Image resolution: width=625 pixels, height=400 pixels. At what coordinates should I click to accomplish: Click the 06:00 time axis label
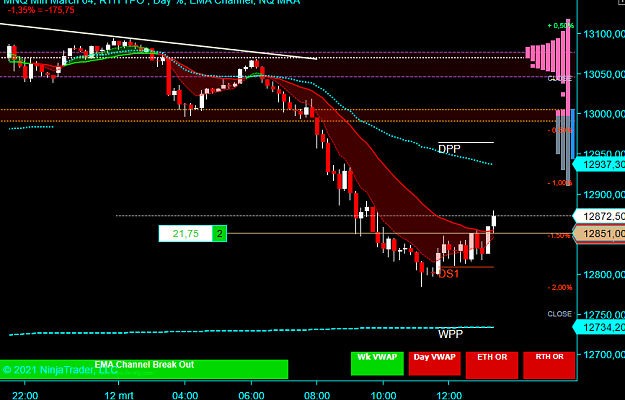tap(251, 396)
